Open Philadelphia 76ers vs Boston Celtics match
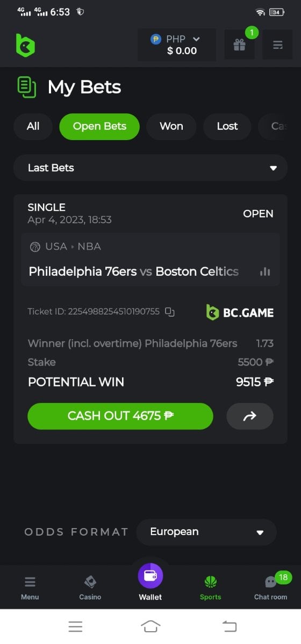Viewport: 301px width, 644px height. pyautogui.click(x=134, y=272)
